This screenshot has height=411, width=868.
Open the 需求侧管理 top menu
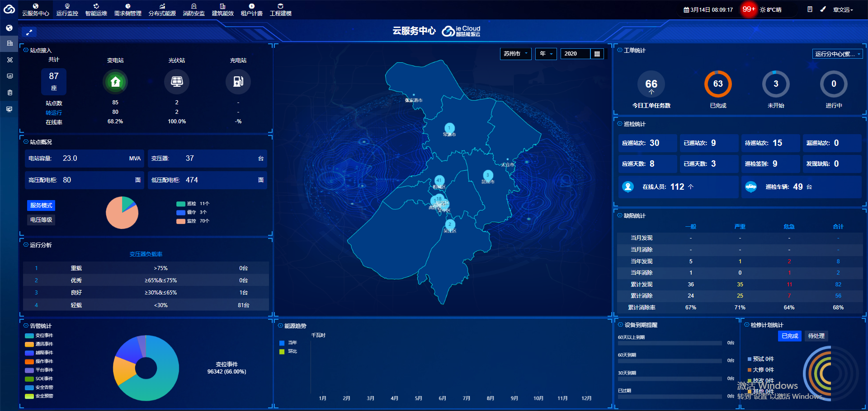pyautogui.click(x=128, y=9)
